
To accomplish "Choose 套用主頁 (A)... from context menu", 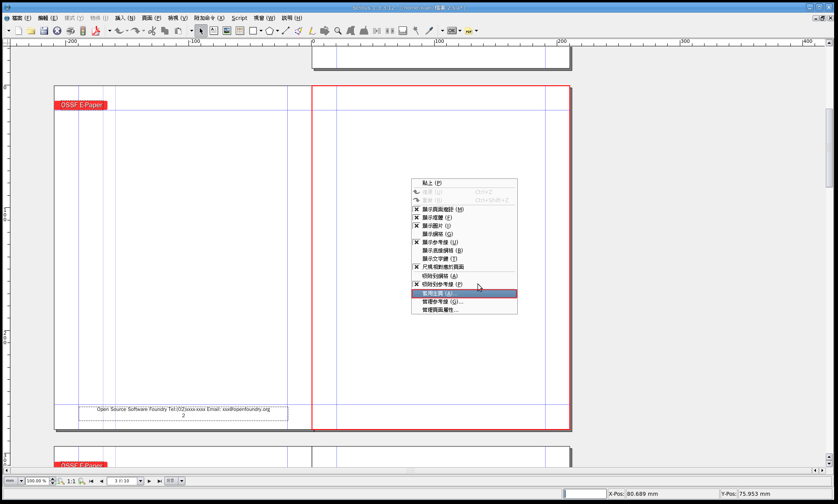I will pyautogui.click(x=440, y=294).
